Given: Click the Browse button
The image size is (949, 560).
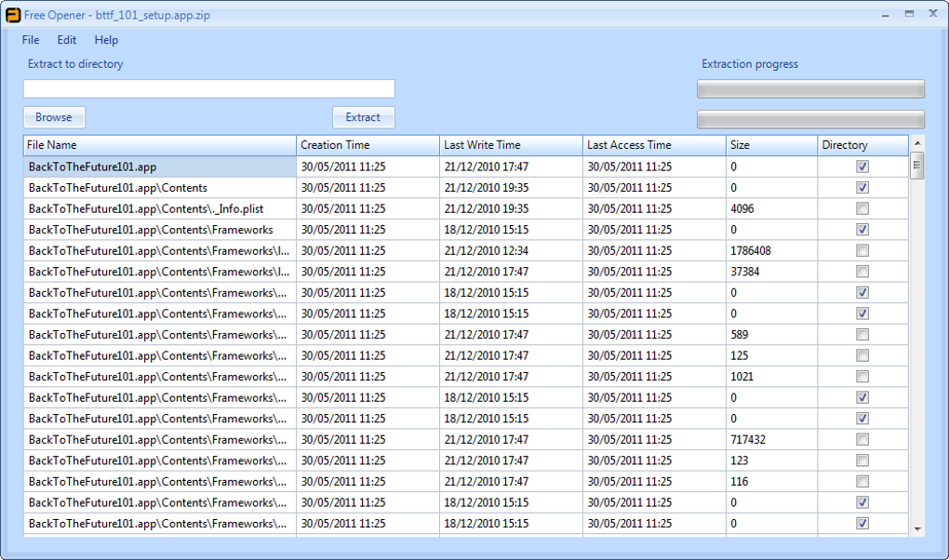Looking at the screenshot, I should 54,117.
